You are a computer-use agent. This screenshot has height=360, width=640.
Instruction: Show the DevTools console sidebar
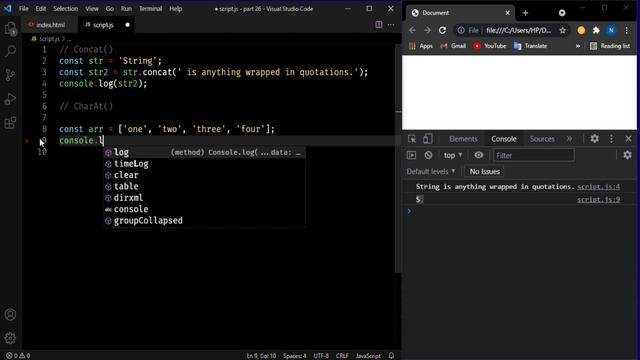411,155
